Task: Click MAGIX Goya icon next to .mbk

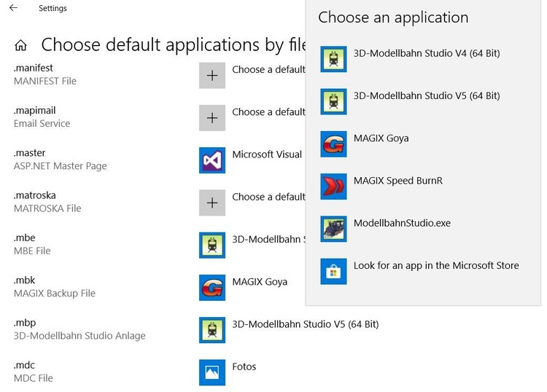Action: 212,288
